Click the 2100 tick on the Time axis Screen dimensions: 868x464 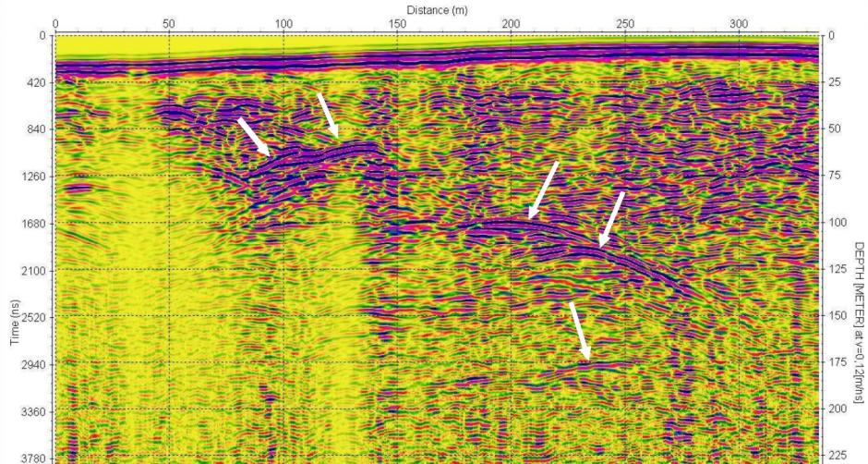[35, 271]
